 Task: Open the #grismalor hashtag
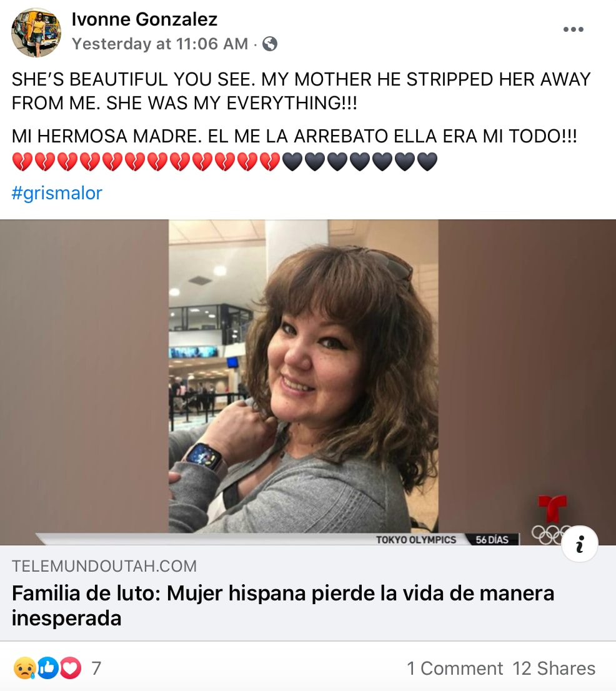pos(57,193)
